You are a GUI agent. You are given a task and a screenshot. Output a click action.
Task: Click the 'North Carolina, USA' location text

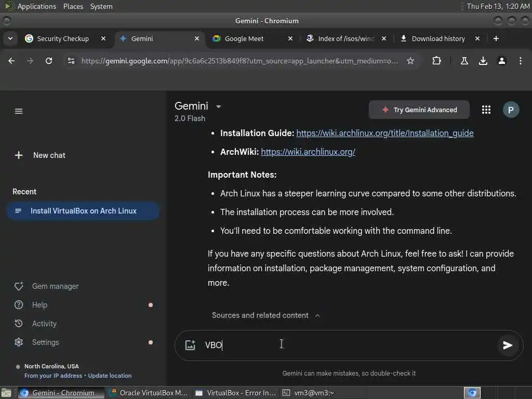coord(51,366)
